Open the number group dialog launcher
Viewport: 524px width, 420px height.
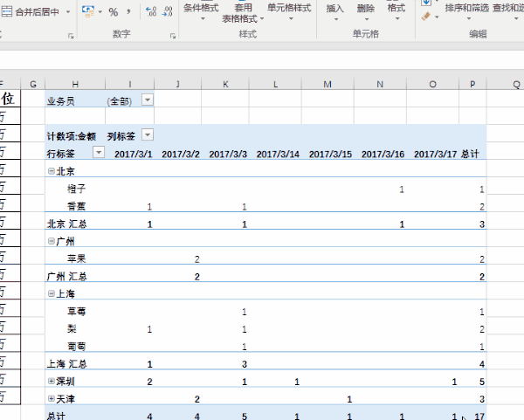coord(175,36)
